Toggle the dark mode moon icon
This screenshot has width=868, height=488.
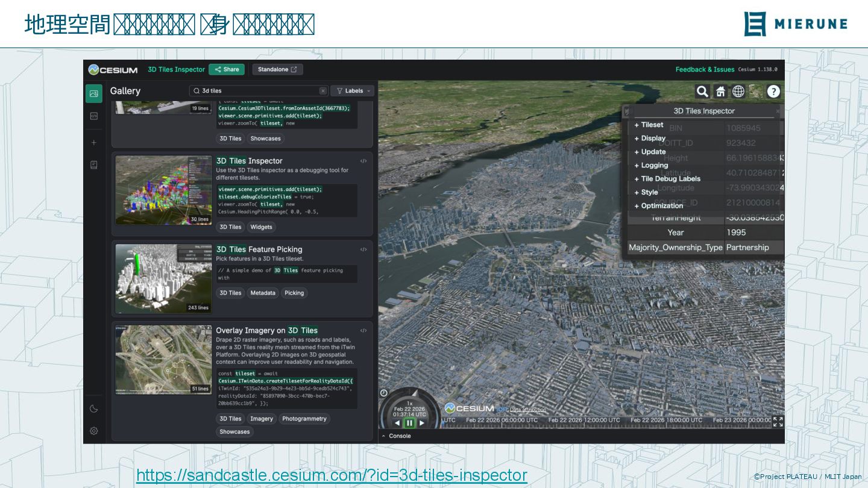point(93,408)
